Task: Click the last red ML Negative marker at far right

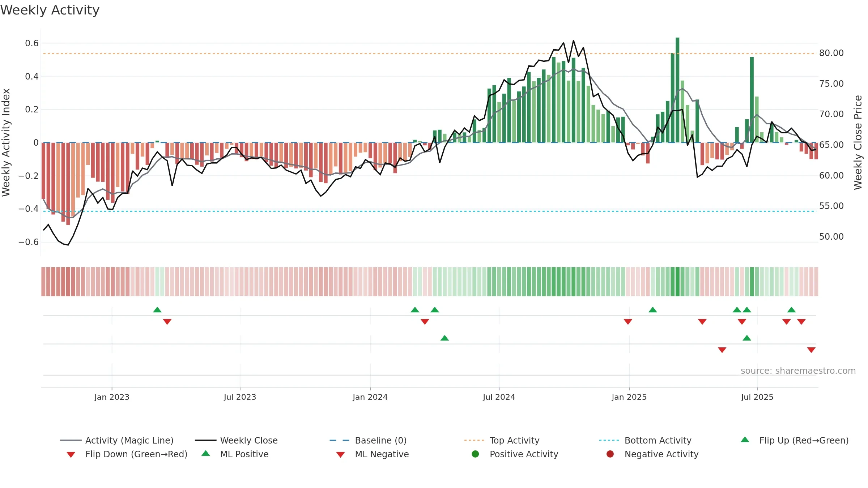Action: pos(811,350)
